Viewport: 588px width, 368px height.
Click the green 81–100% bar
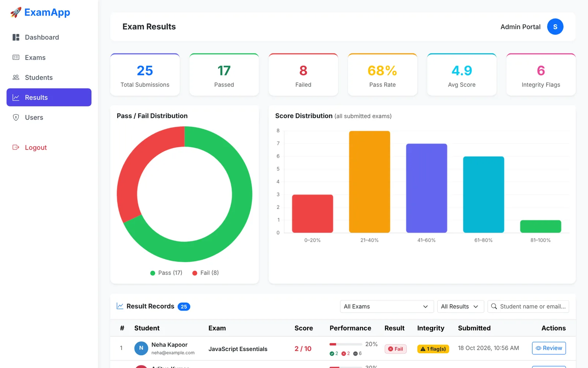pyautogui.click(x=541, y=226)
